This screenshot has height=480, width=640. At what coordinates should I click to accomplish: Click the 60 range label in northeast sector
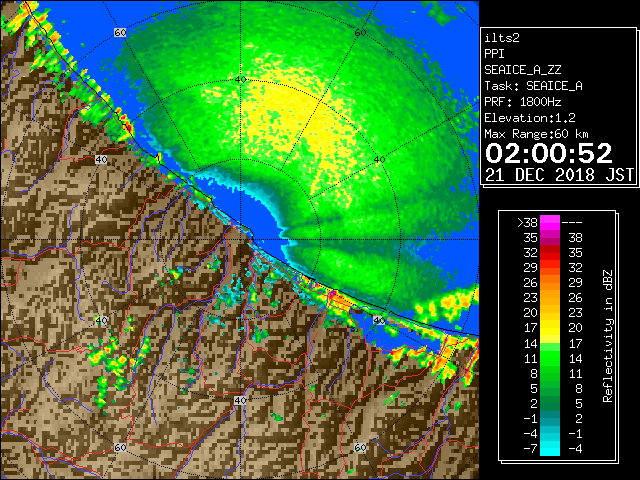[360, 33]
